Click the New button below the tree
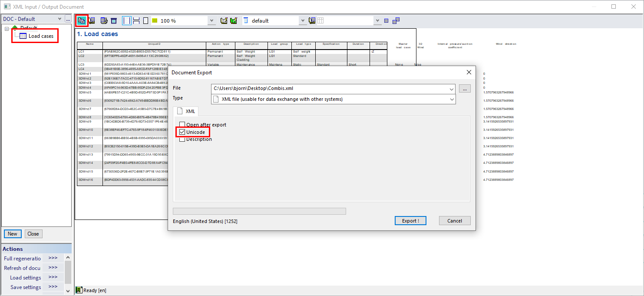Image resolution: width=644 pixels, height=296 pixels. point(12,233)
